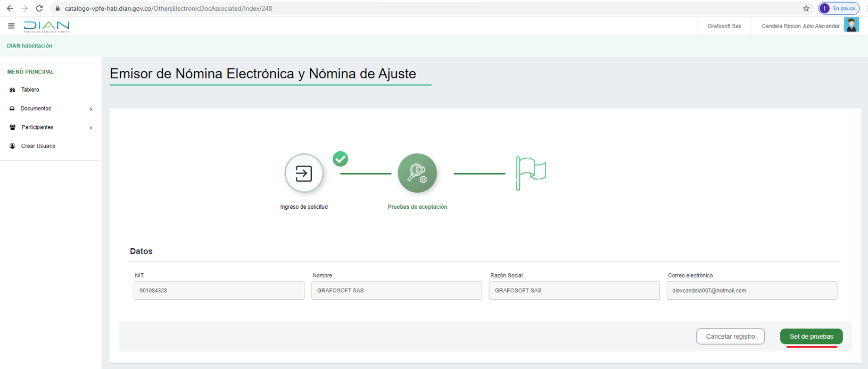Click the user avatar picture
Screen dimensions: 868x369
point(851,26)
